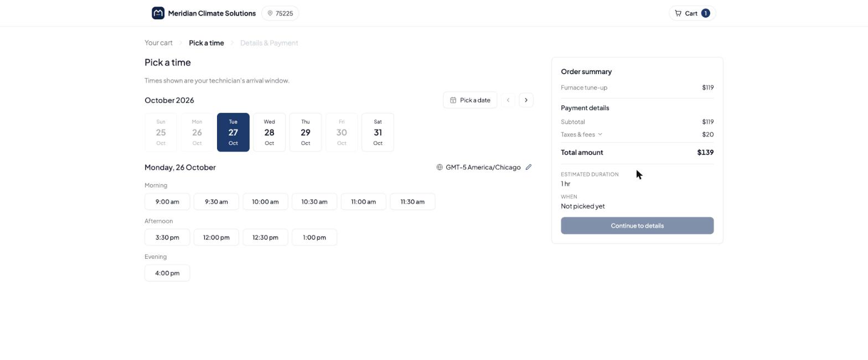
Task: Expand the Taxes & fees breakdown
Action: click(581, 134)
